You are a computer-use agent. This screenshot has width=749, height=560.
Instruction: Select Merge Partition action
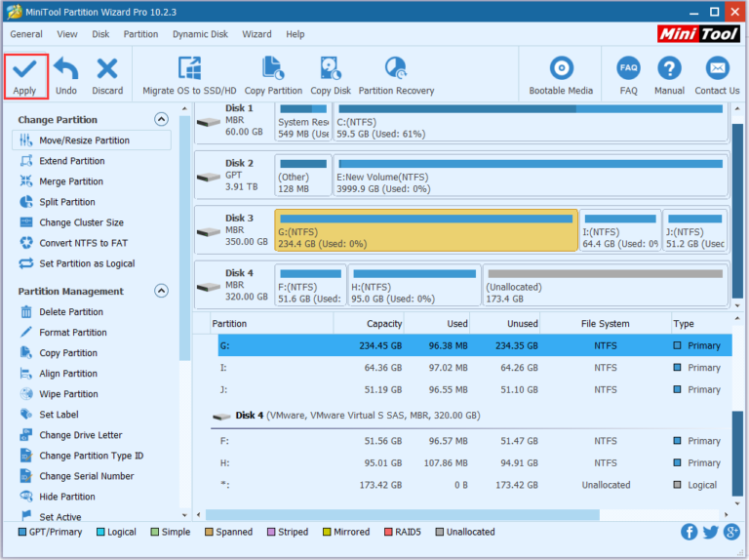pos(70,181)
